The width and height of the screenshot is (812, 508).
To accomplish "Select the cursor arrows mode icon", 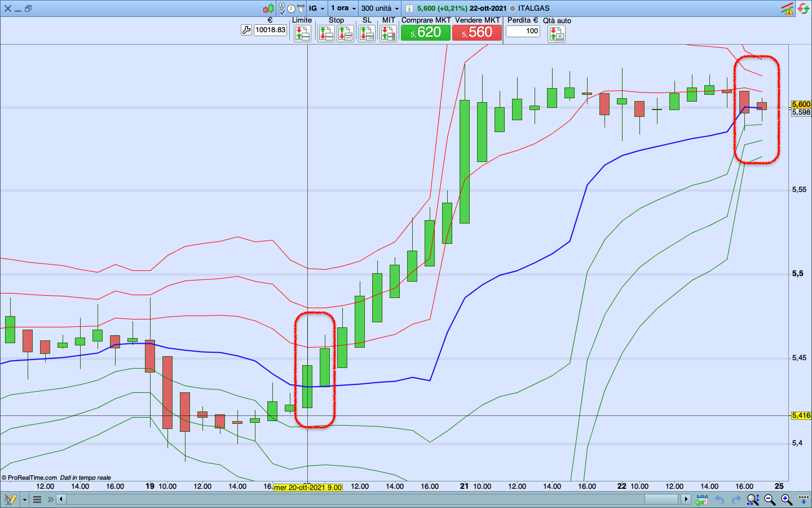I will coord(301,8).
